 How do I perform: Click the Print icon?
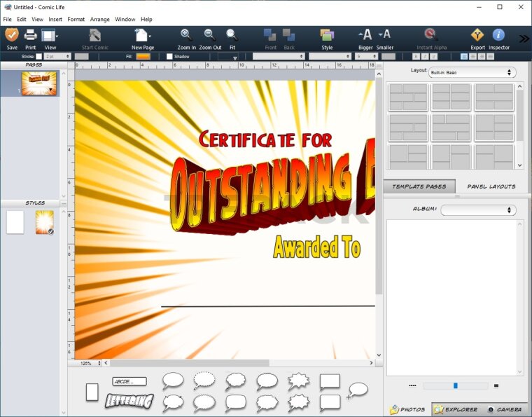pos(31,36)
